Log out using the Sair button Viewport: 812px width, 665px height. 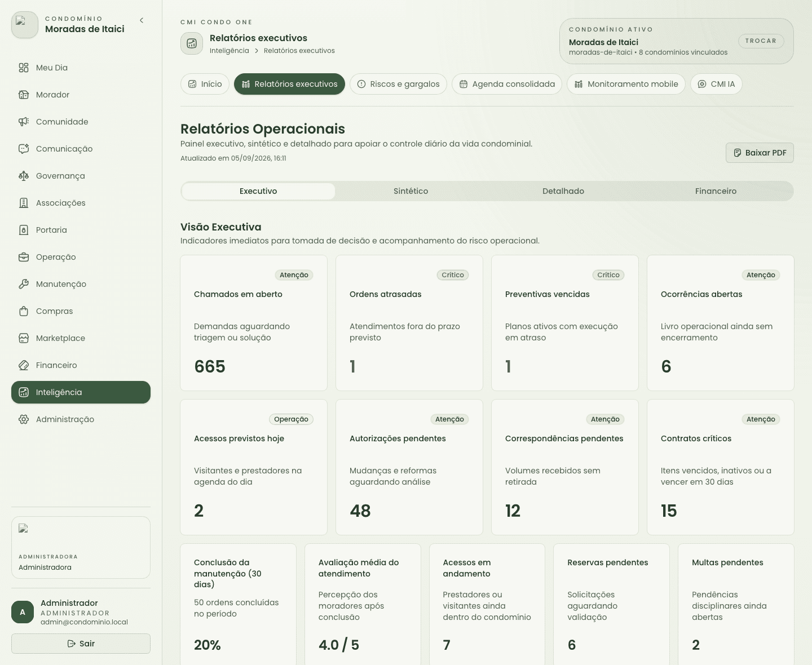tap(81, 644)
